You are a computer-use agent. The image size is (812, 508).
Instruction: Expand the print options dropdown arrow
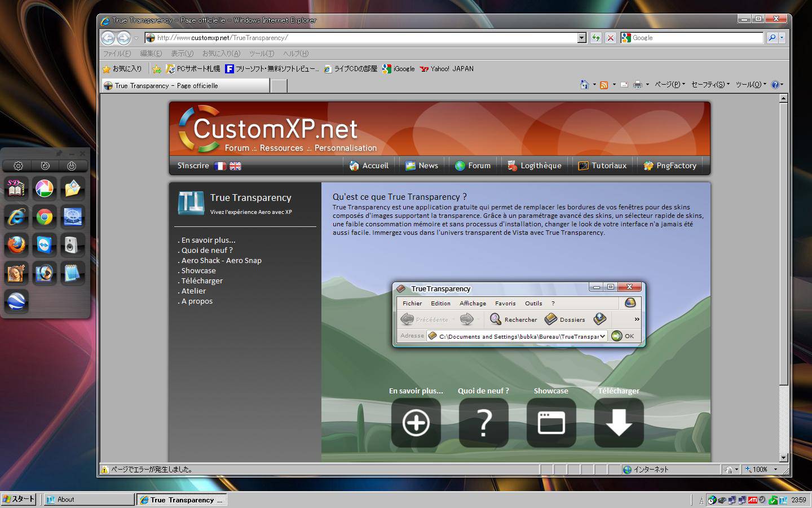tap(647, 85)
